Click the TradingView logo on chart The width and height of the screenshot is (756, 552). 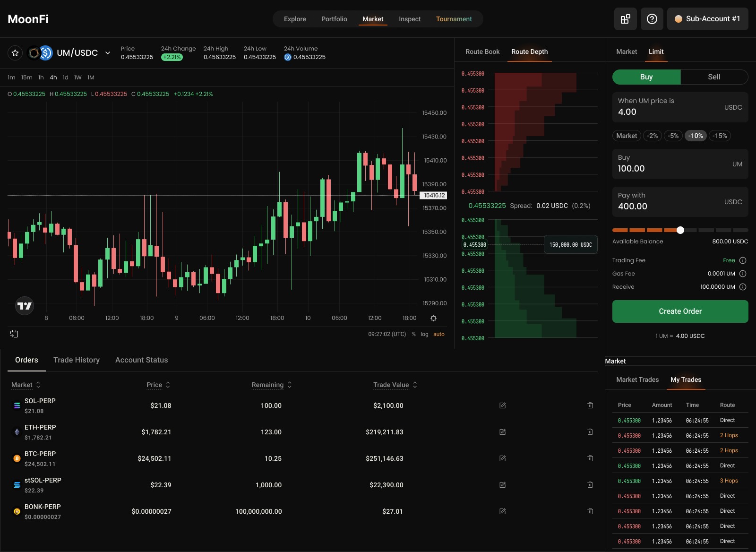25,306
